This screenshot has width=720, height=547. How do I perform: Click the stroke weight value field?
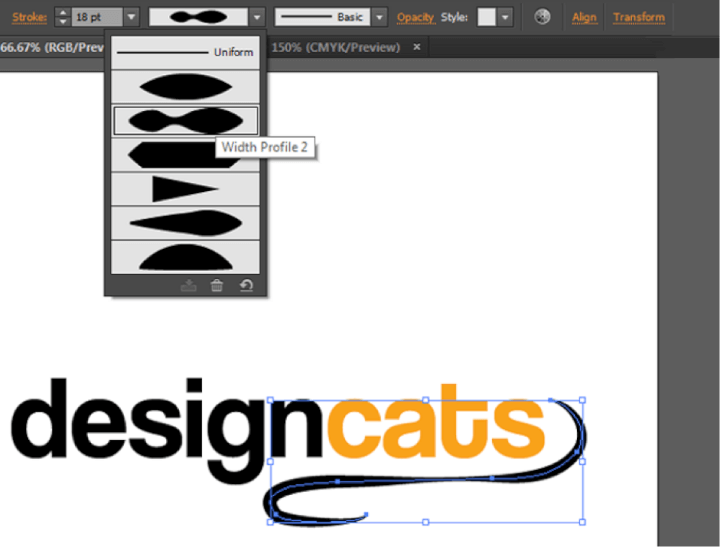coord(97,17)
